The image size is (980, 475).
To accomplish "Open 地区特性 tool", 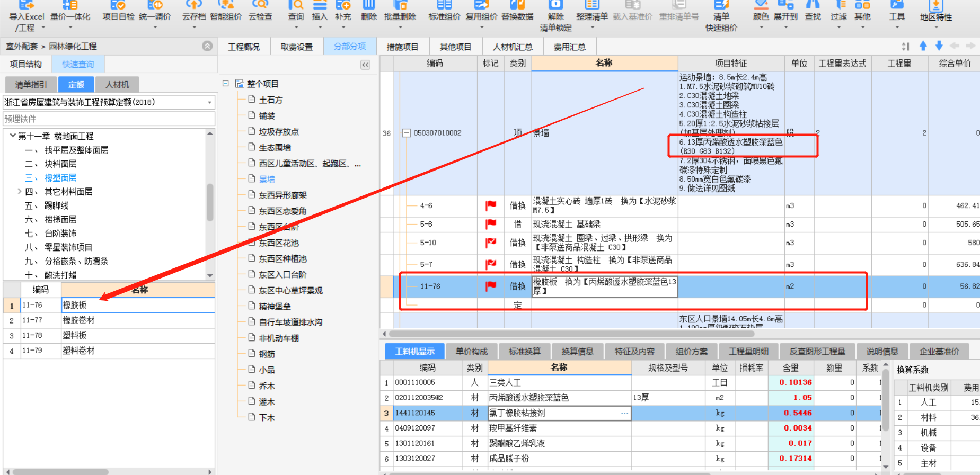I will (x=936, y=12).
